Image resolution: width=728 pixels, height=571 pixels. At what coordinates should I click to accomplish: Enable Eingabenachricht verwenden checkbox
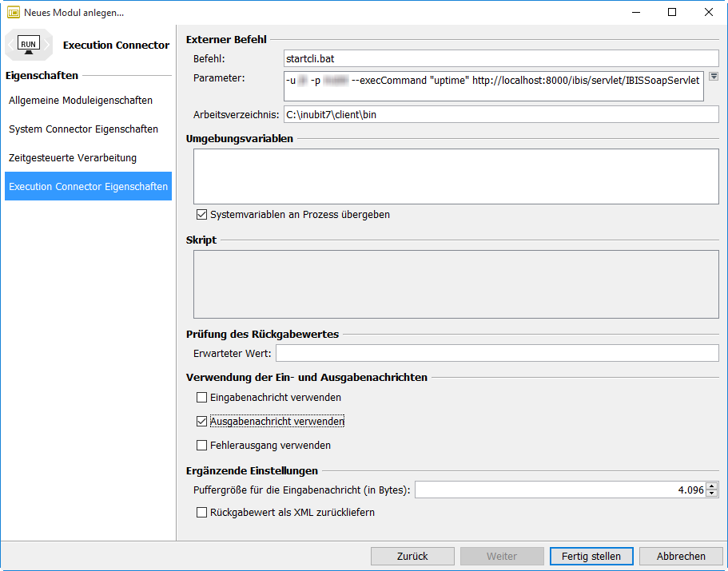[x=201, y=397]
